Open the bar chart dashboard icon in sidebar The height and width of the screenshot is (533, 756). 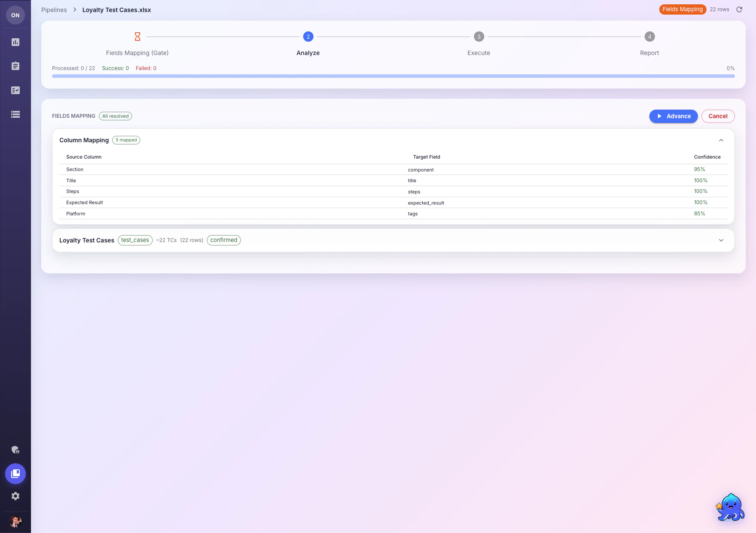coord(15,42)
